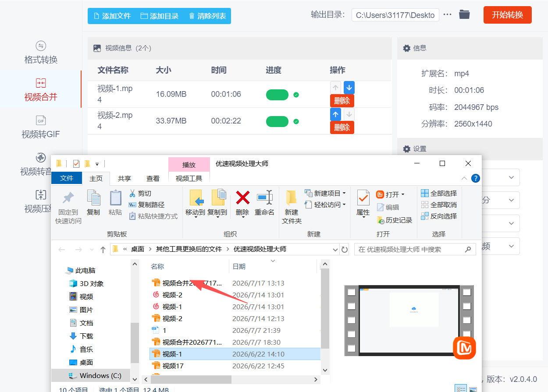
Task: Click 清除列表 to clear the list
Action: tap(207, 16)
